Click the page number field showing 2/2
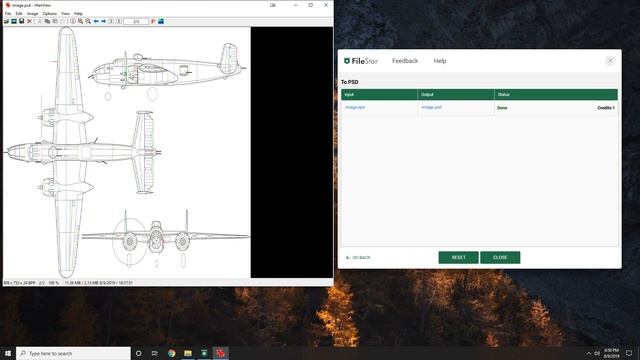 (x=136, y=21)
